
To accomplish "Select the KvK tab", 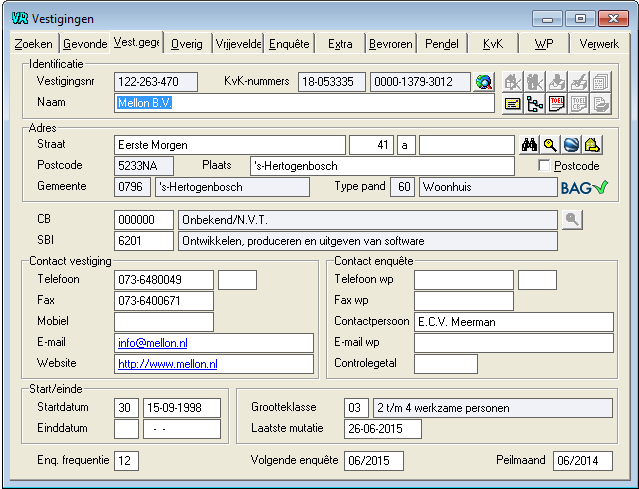I will 493,44.
